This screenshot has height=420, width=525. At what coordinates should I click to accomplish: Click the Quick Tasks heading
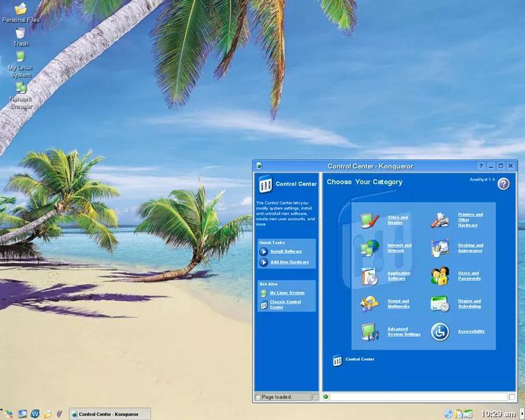(x=272, y=242)
